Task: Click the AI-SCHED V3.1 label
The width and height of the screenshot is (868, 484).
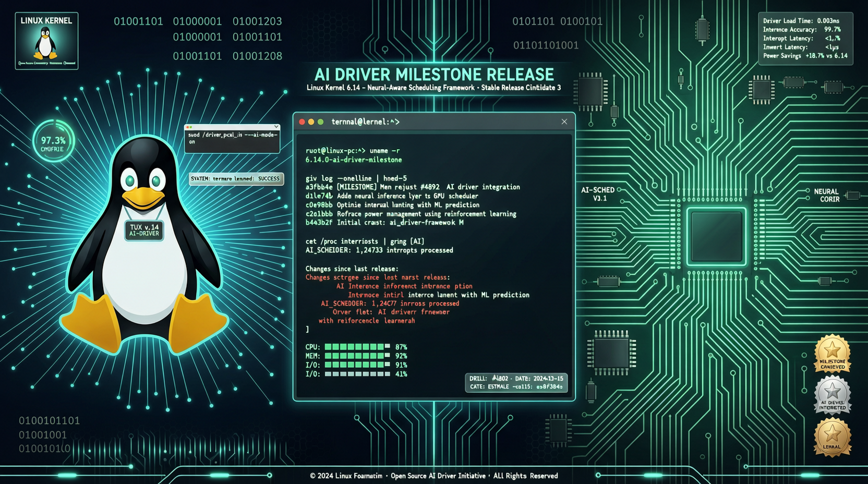Action: point(598,194)
